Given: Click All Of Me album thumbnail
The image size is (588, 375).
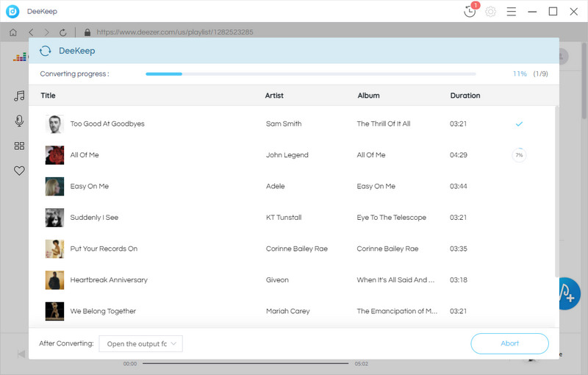Looking at the screenshot, I should [x=54, y=155].
